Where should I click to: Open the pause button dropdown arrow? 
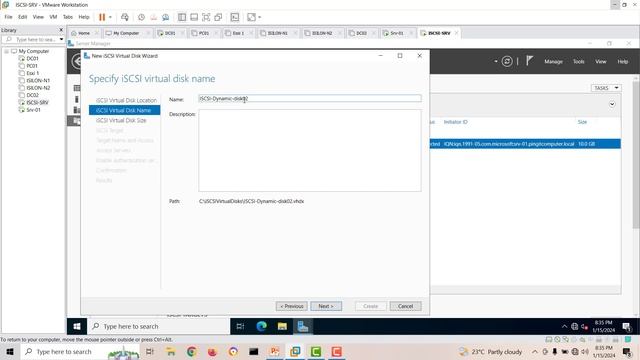click(110, 17)
